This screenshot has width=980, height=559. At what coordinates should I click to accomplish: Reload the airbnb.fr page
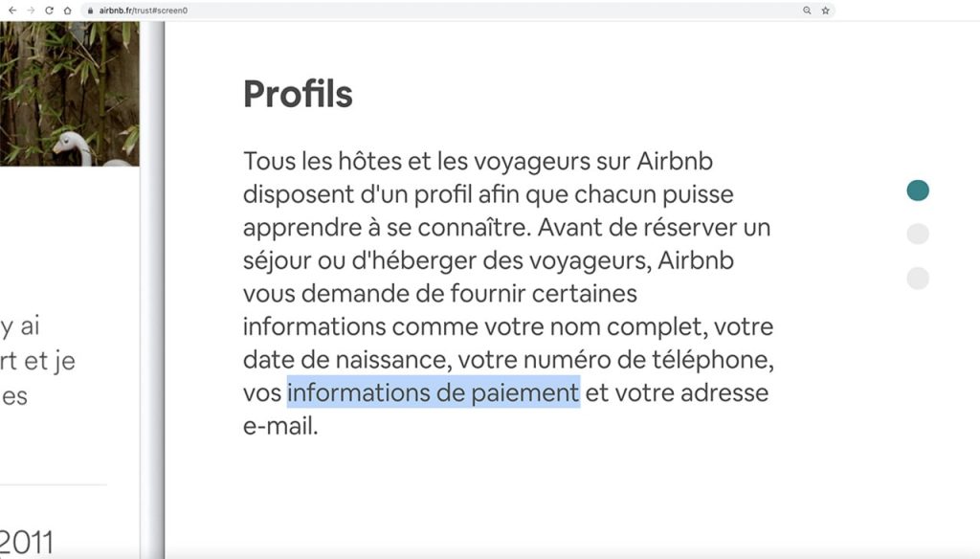point(49,11)
